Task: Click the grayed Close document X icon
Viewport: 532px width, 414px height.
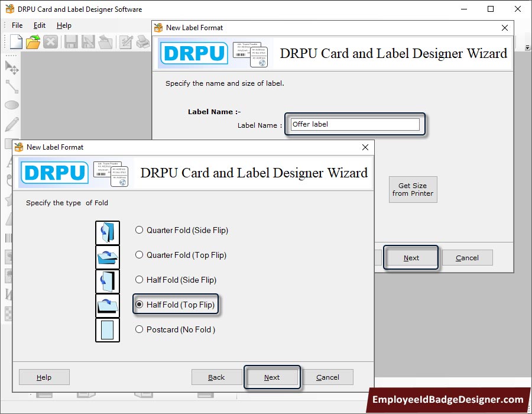Action: pos(50,42)
